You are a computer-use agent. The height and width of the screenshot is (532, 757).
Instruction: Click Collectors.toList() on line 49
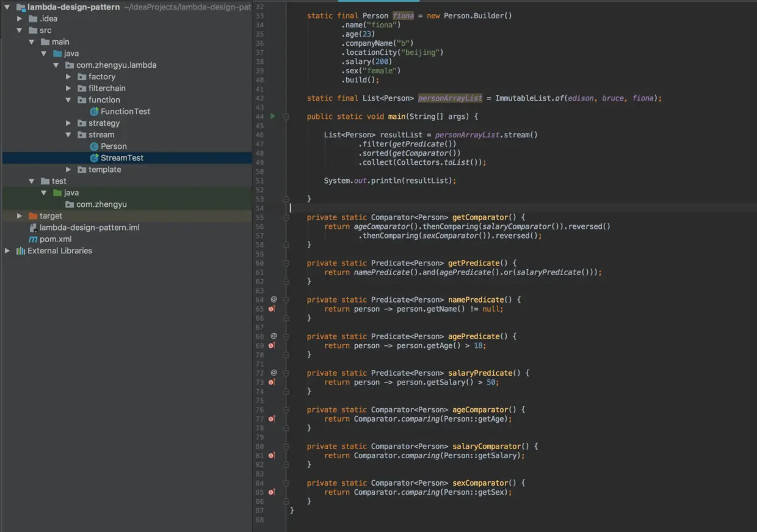coord(437,162)
